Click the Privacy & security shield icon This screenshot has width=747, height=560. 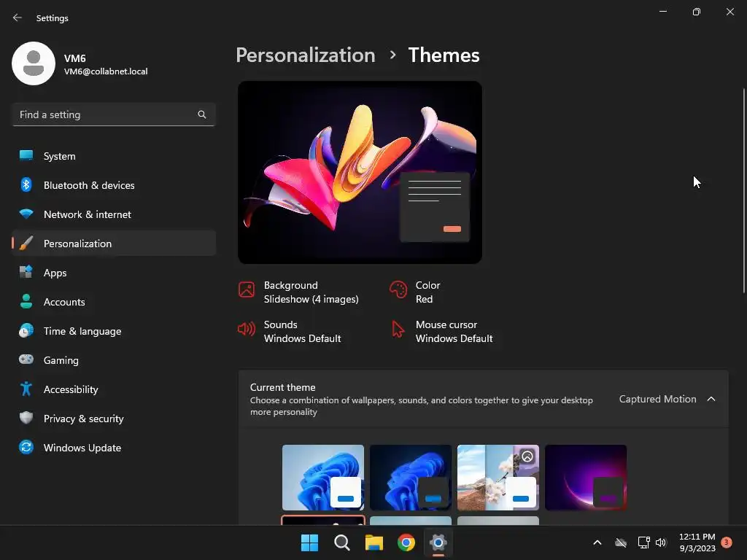click(x=26, y=418)
